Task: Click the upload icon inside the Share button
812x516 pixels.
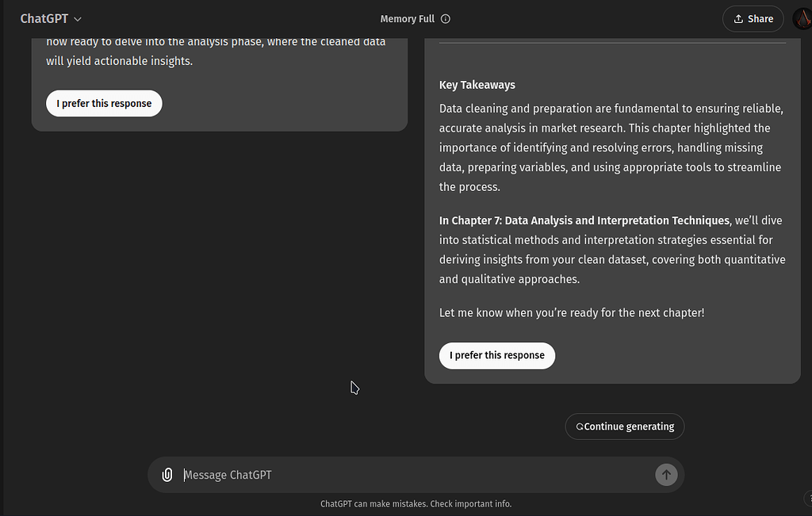Action: pos(738,18)
